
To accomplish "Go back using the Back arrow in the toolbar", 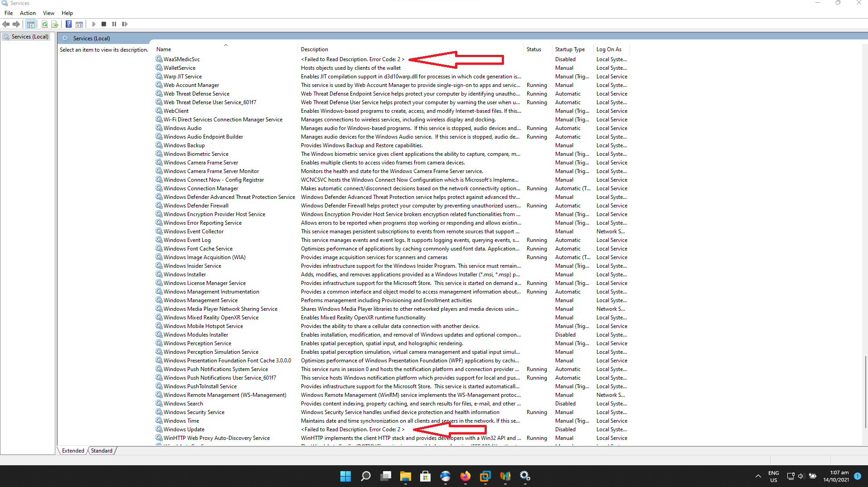I will coord(6,24).
